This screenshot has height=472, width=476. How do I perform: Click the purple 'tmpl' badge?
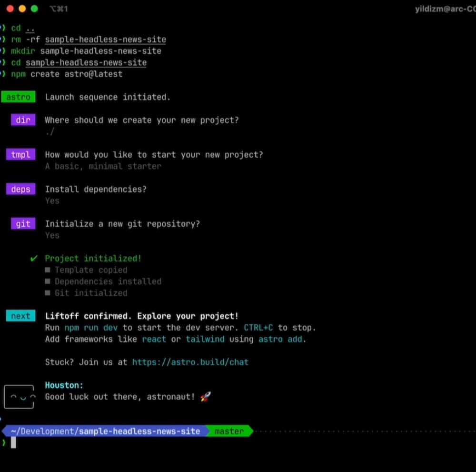tap(20, 154)
